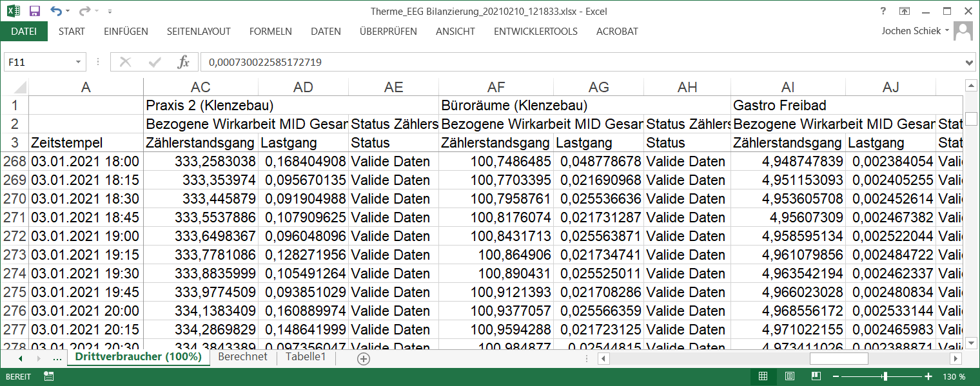The image size is (980, 386).
Task: Click the Enter checkmark in formula bar
Action: (x=154, y=62)
